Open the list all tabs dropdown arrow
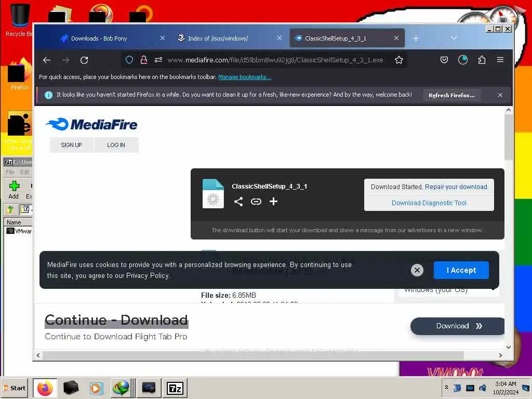532x399 pixels. [x=454, y=38]
